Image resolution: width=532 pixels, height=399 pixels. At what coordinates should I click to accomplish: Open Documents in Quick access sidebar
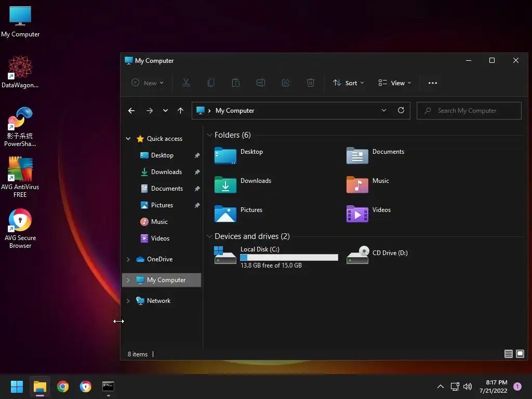(x=167, y=188)
